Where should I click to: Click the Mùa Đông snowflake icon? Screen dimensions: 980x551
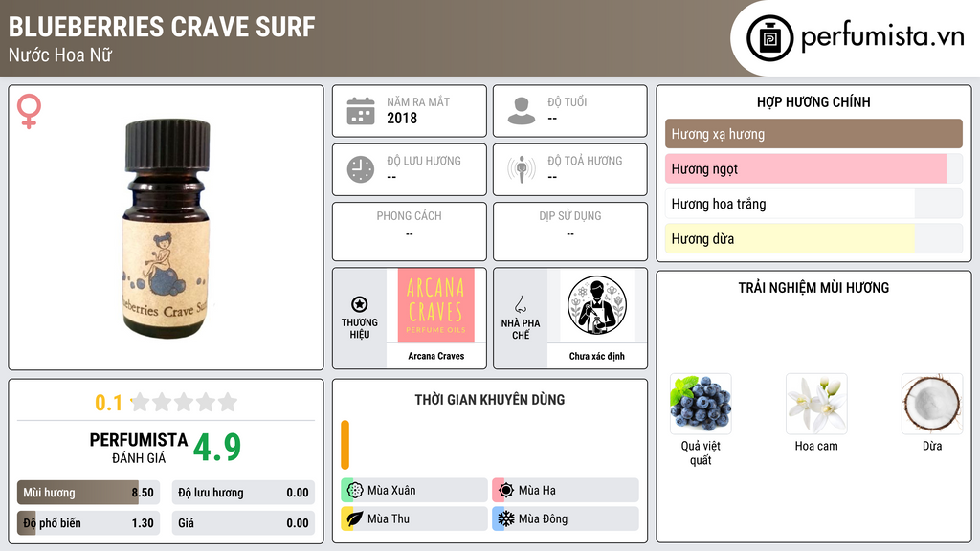pyautogui.click(x=505, y=518)
